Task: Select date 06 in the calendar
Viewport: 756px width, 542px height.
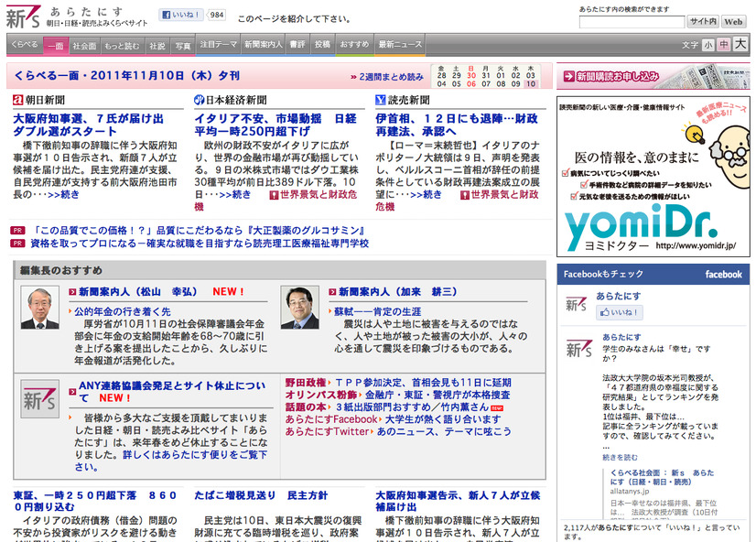Action: (x=471, y=83)
